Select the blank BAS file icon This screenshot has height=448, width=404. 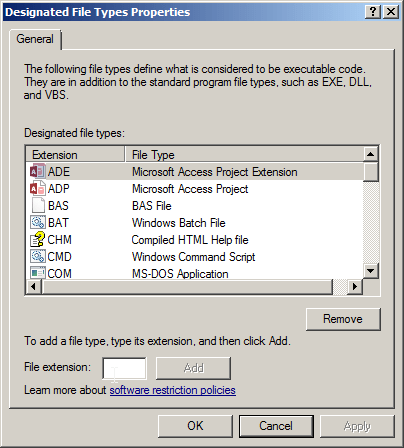click(38, 206)
